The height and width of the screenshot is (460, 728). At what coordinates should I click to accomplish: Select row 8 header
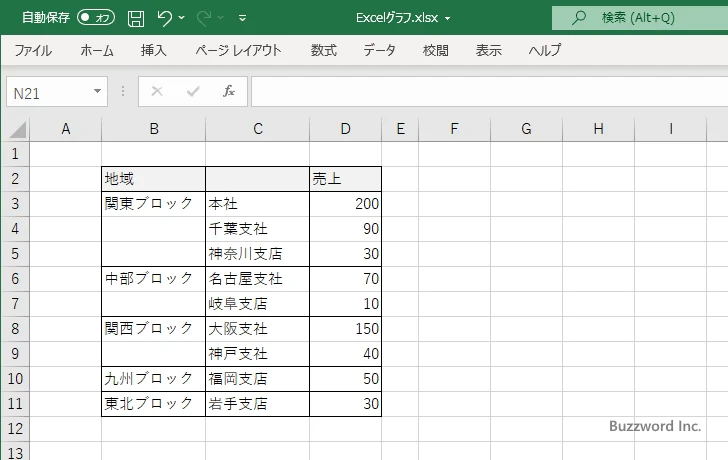(x=14, y=329)
